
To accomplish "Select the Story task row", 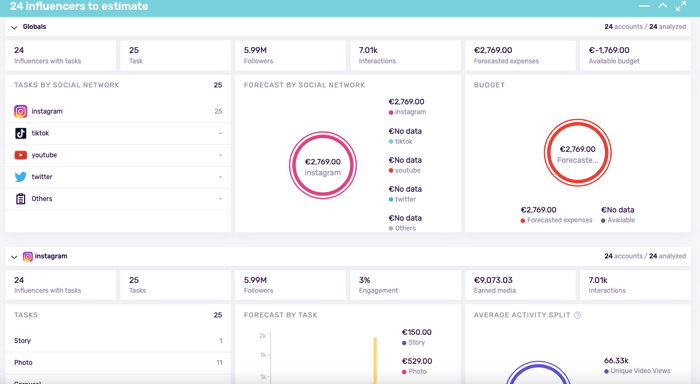I will click(118, 341).
